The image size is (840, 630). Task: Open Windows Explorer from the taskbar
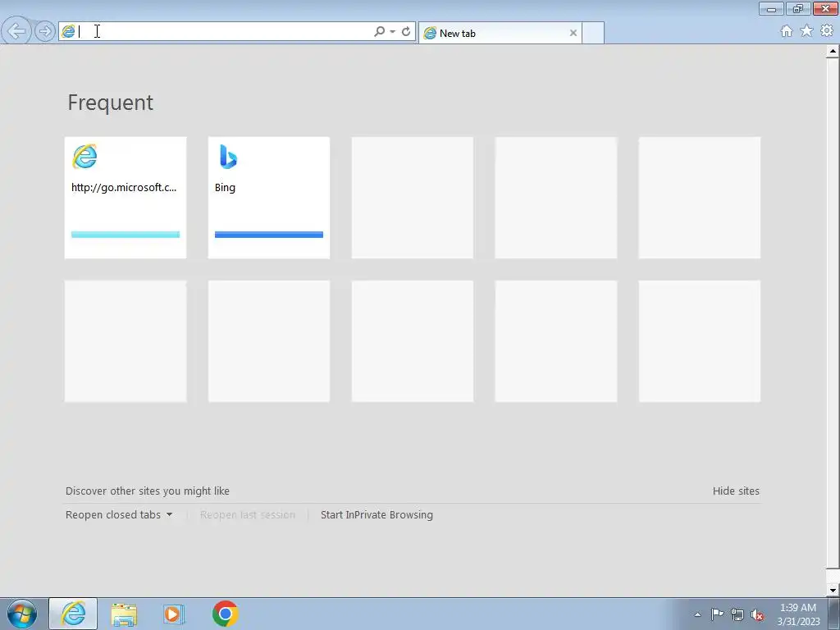click(124, 614)
